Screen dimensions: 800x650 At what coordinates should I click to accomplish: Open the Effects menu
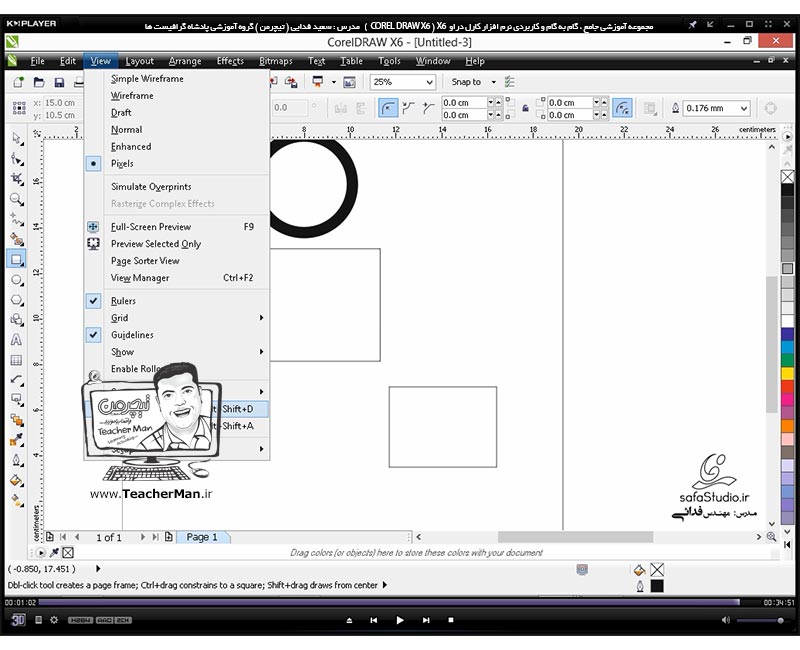(230, 61)
